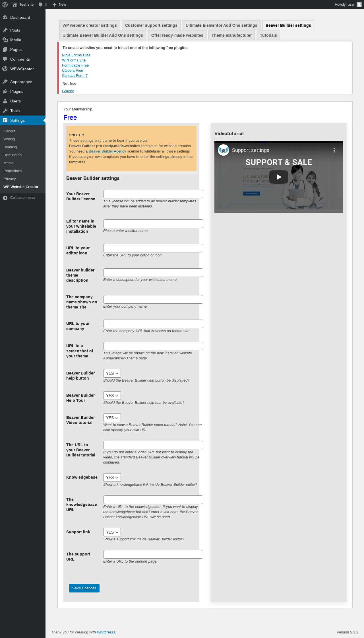Open the Test site home icon

click(x=15, y=5)
